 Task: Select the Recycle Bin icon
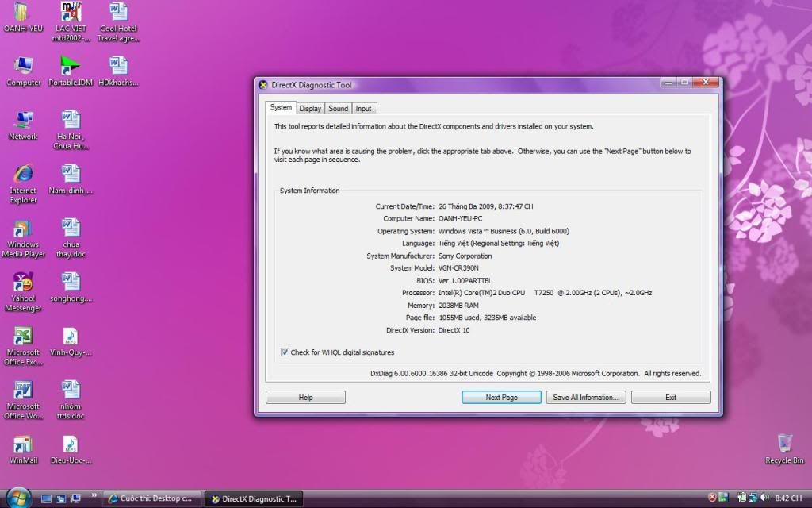784,443
